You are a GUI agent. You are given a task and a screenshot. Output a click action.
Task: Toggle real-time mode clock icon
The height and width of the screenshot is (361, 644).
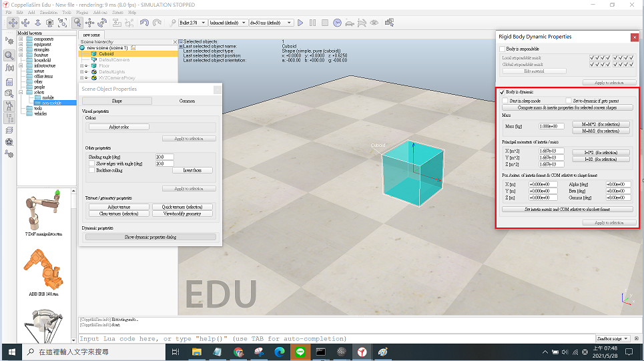[x=337, y=23]
